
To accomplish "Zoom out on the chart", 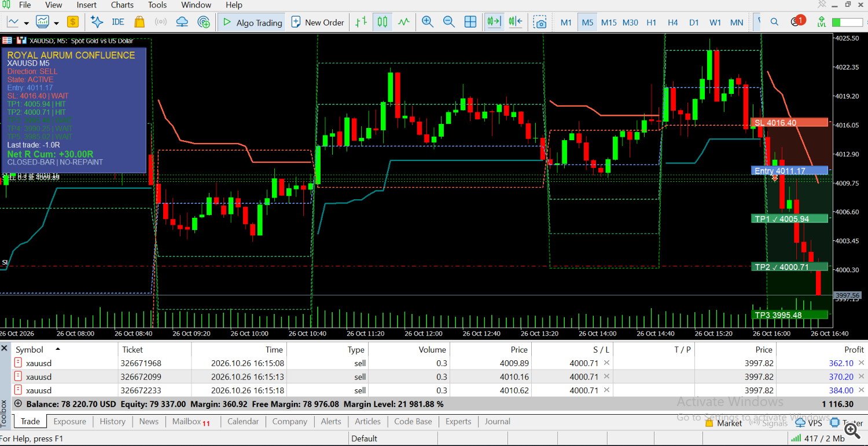I will [448, 22].
